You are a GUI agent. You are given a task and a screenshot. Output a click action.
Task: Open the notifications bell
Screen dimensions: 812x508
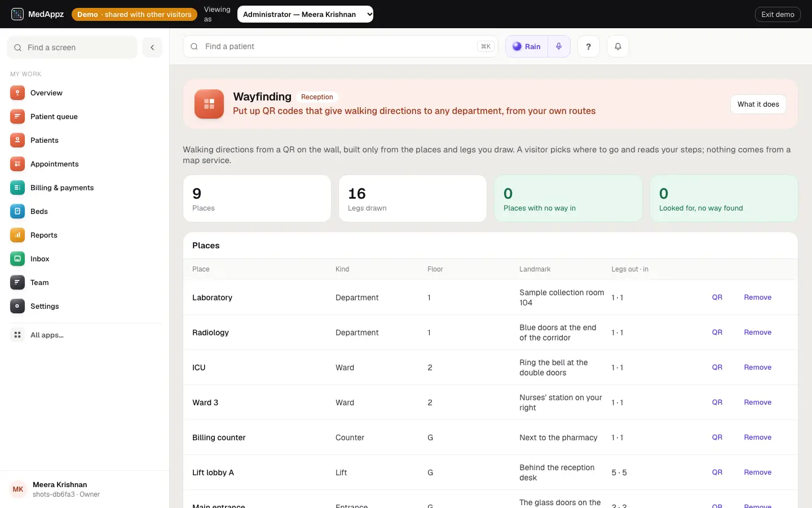pos(617,46)
